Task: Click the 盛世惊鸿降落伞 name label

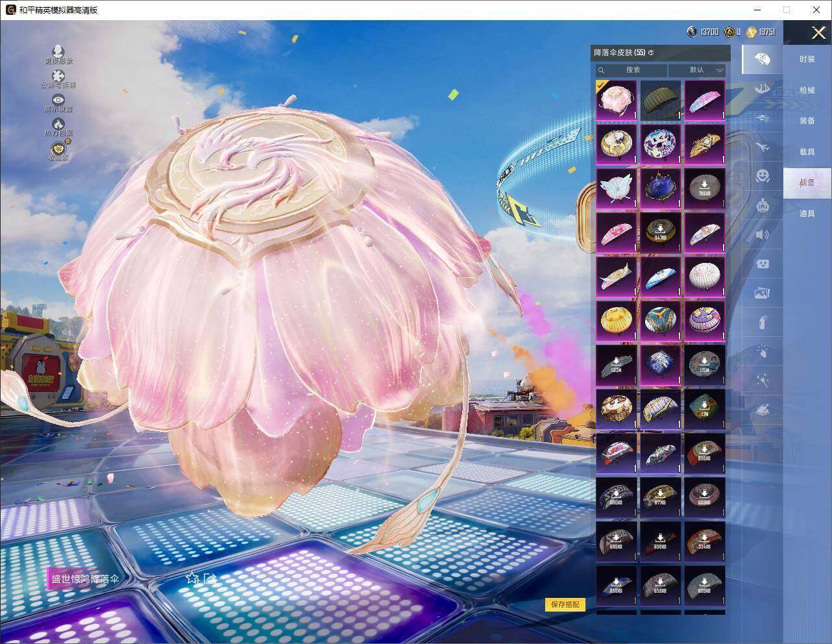Action: 85,578
